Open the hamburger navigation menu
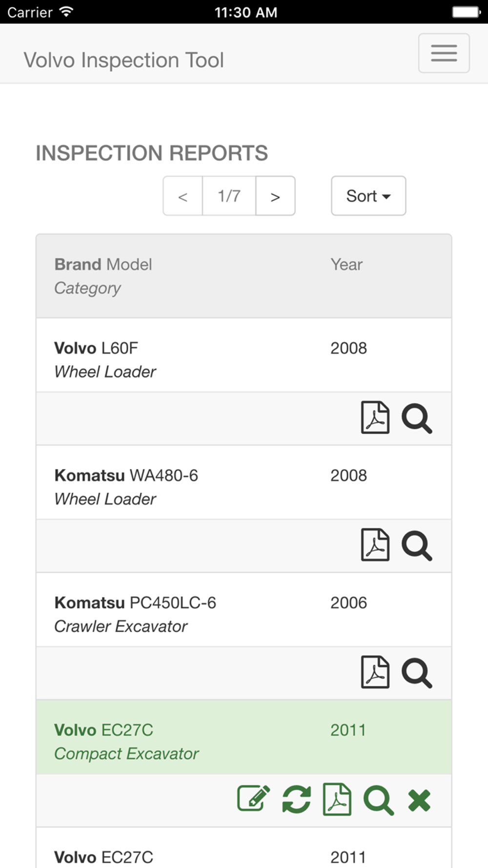 click(444, 53)
